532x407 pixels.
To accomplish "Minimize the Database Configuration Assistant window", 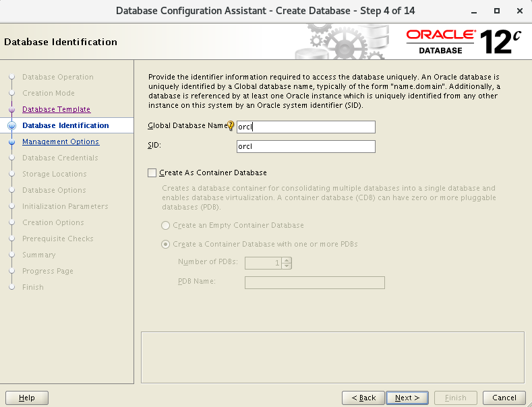I will 474,11.
